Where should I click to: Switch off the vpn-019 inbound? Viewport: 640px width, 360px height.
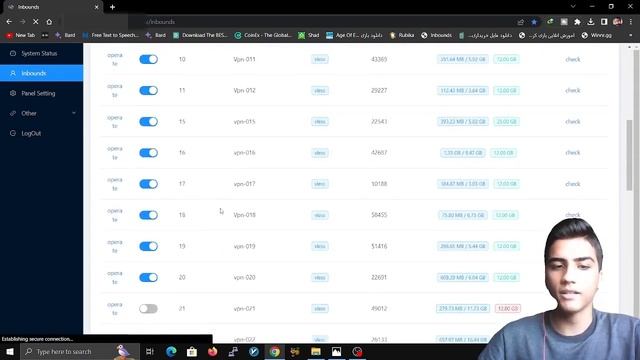148,246
